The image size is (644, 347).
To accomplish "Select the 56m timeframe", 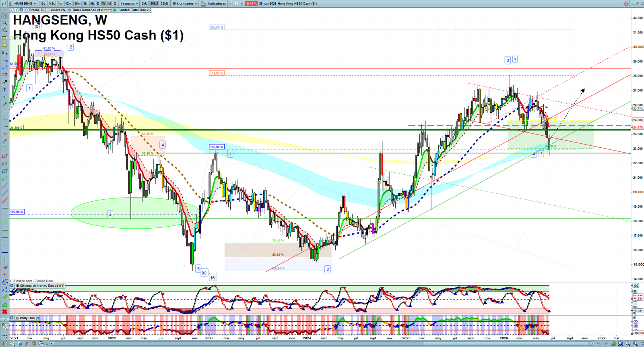I will (x=77, y=4).
